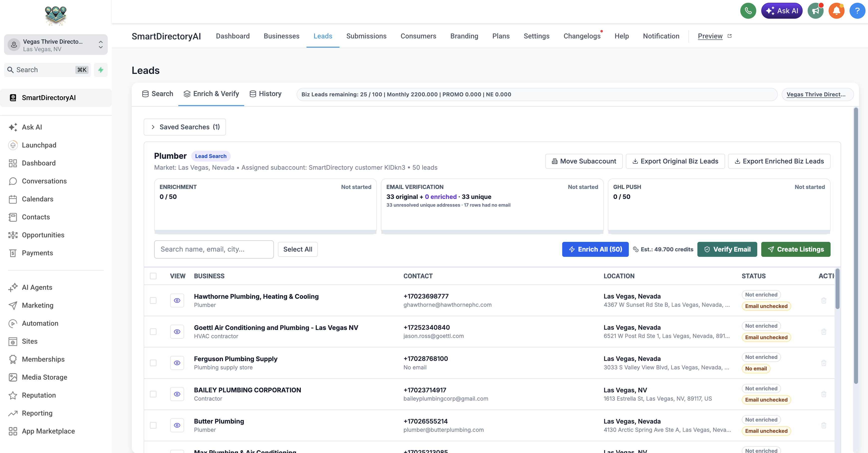Switch to the History sub-tab
Screen dimensions: 868x453
(x=266, y=94)
